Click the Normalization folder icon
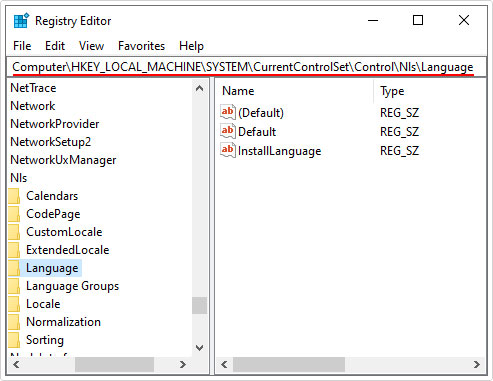Image resolution: width=493 pixels, height=381 pixels. (14, 322)
